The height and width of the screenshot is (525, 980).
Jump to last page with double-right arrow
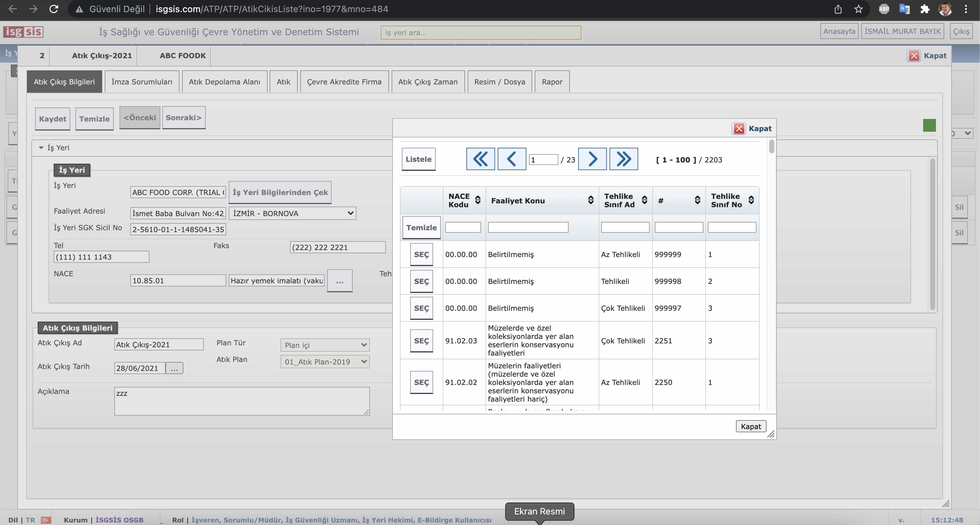pyautogui.click(x=623, y=159)
